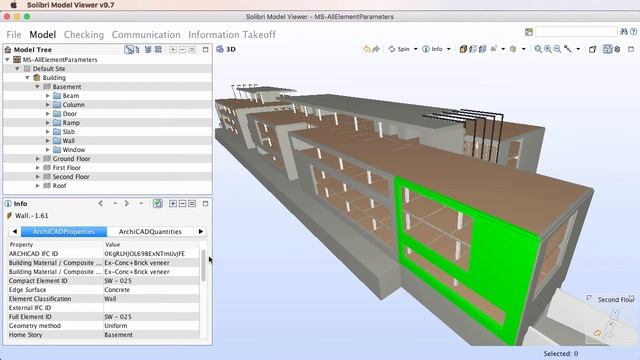
Task: Click the zoom in magnifier icon
Action: (x=548, y=49)
